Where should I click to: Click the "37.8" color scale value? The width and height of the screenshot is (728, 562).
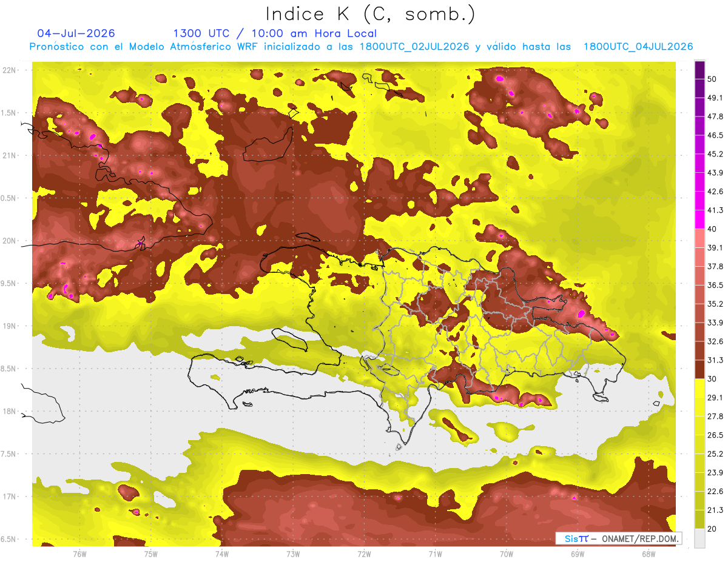pos(715,267)
